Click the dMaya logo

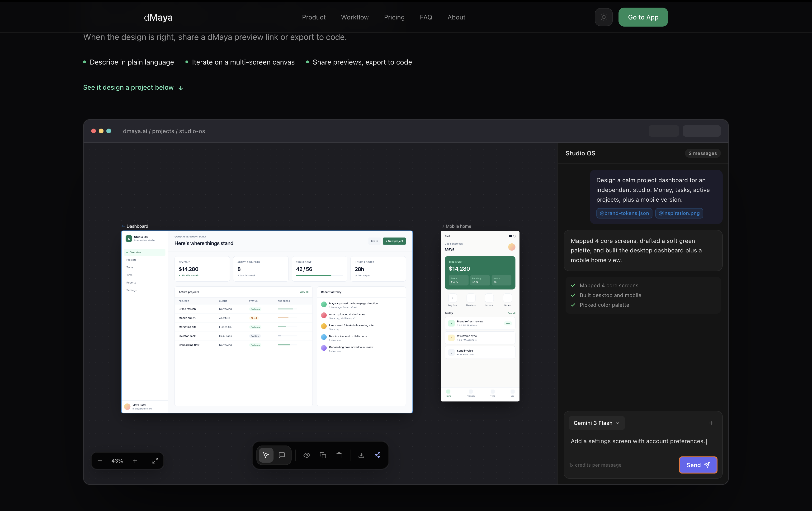pos(158,17)
